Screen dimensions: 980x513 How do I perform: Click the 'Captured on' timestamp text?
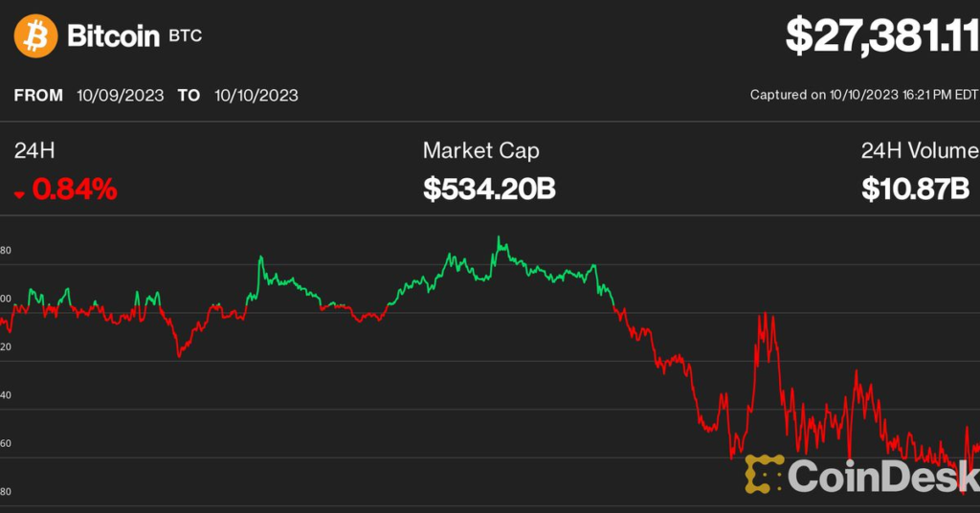click(863, 95)
